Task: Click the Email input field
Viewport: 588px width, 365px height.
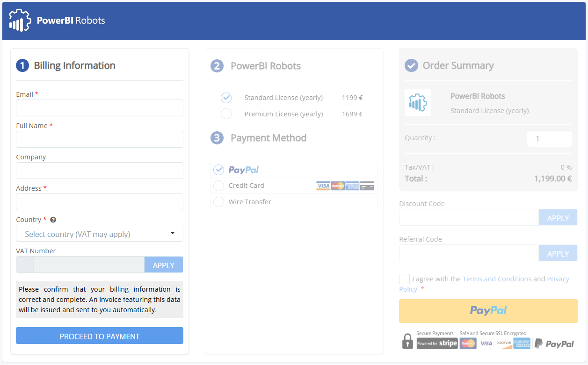Action: [100, 108]
